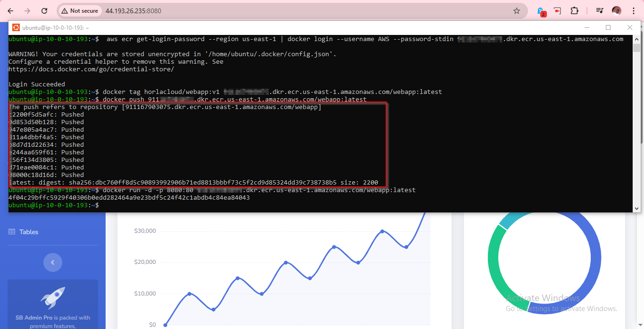Click the docs.docker.com credential-store URL
Screen dimensions: 644x329
(91, 69)
